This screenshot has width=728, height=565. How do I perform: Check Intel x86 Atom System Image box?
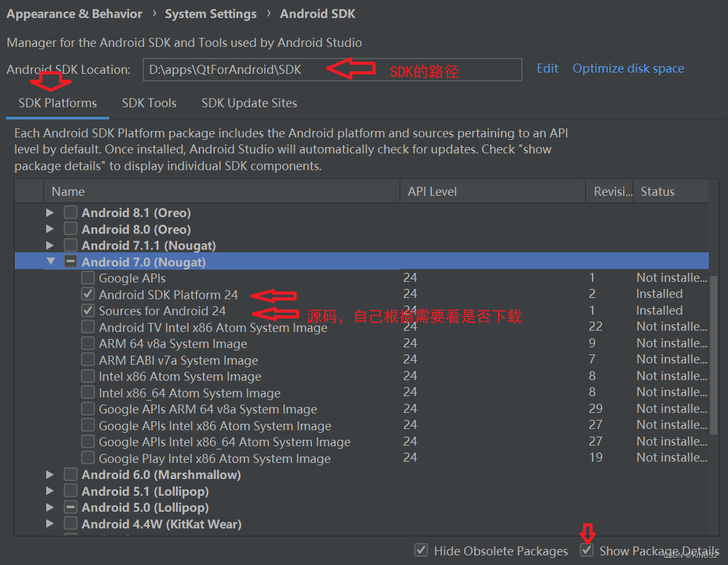click(88, 376)
